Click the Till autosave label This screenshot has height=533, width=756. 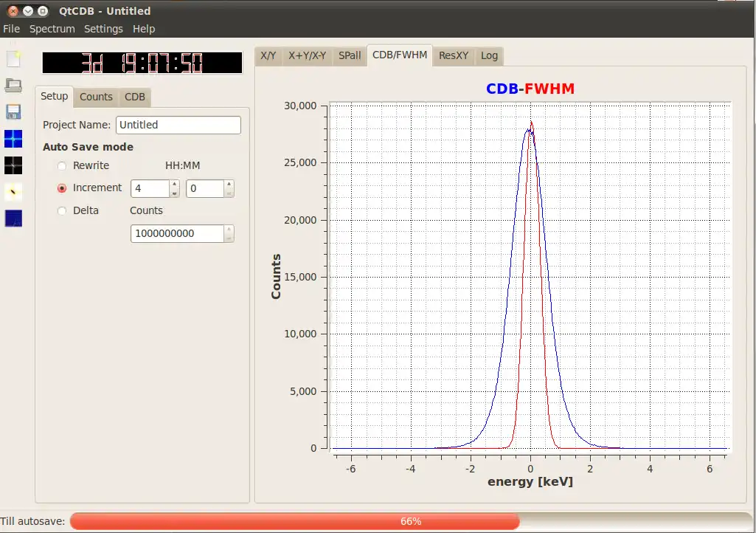tap(32, 521)
